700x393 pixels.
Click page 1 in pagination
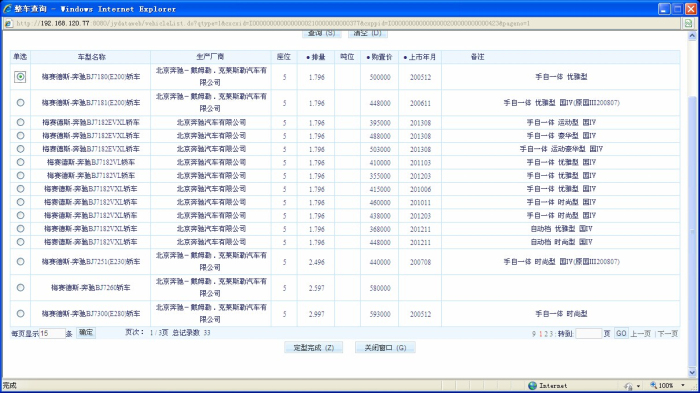pyautogui.click(x=540, y=334)
